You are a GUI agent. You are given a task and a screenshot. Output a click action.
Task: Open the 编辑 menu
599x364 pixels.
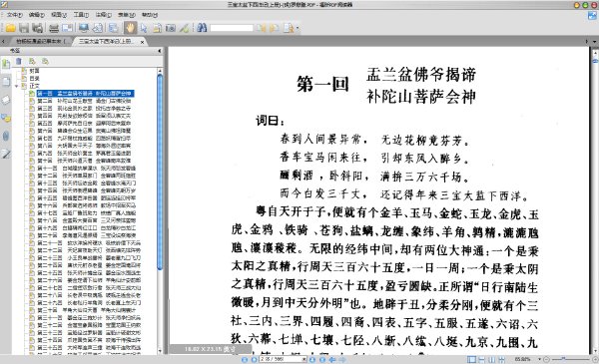(37, 15)
